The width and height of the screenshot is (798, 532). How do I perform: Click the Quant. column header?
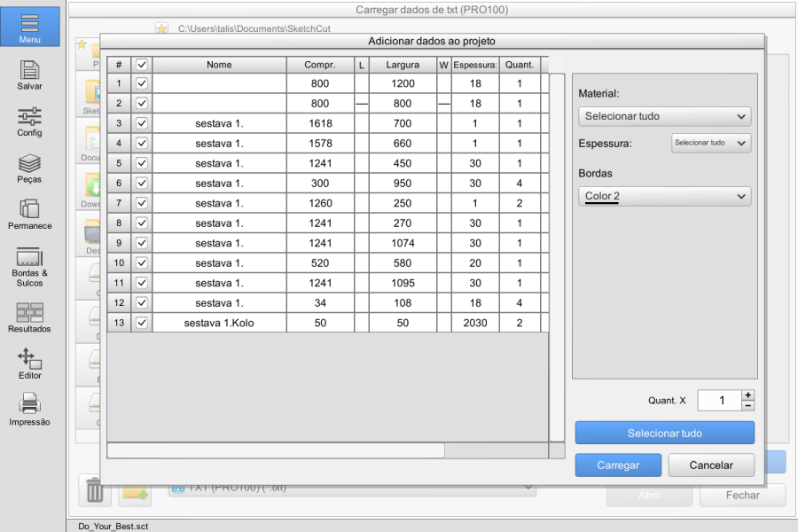(x=520, y=65)
